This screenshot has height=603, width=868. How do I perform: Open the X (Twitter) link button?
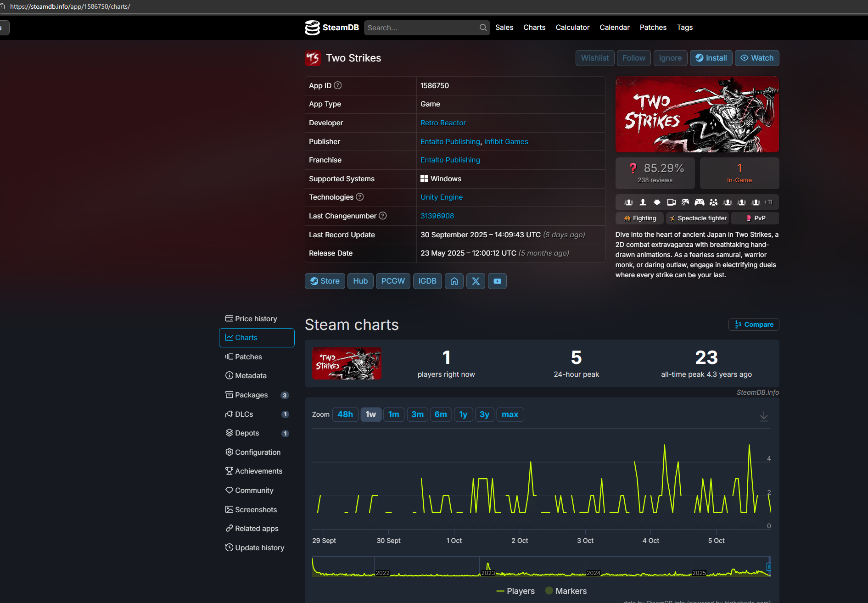pos(476,281)
